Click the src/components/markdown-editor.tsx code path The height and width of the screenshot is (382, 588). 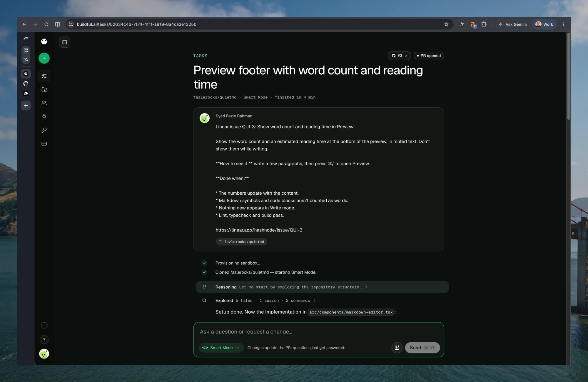pyautogui.click(x=351, y=312)
